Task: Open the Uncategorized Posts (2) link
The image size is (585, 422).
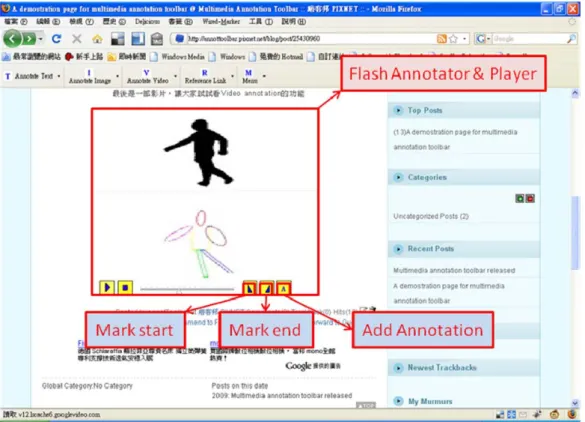Action: (431, 216)
